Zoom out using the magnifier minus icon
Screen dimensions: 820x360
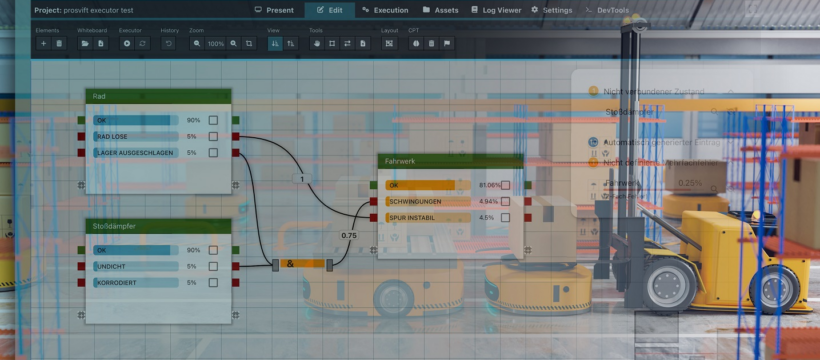click(197, 43)
